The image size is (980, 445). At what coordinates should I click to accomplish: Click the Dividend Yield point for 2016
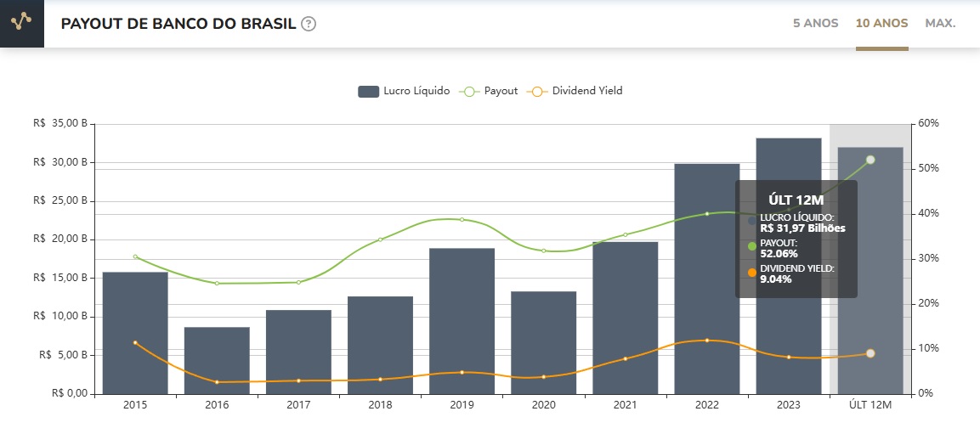(217, 382)
